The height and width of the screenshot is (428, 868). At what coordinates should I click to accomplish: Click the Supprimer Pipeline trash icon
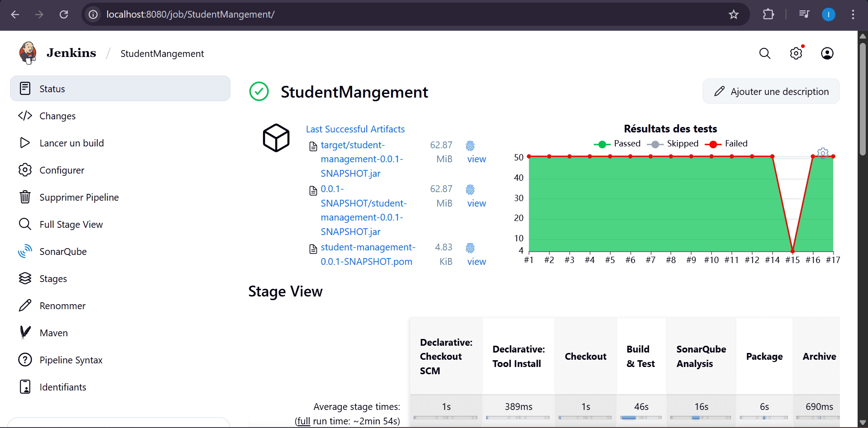click(25, 197)
